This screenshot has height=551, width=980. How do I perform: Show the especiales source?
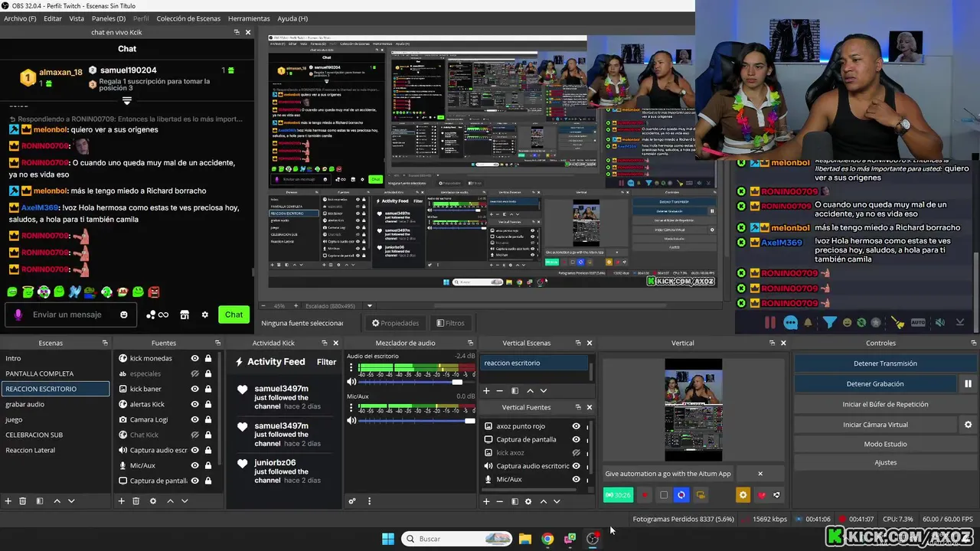pos(194,373)
